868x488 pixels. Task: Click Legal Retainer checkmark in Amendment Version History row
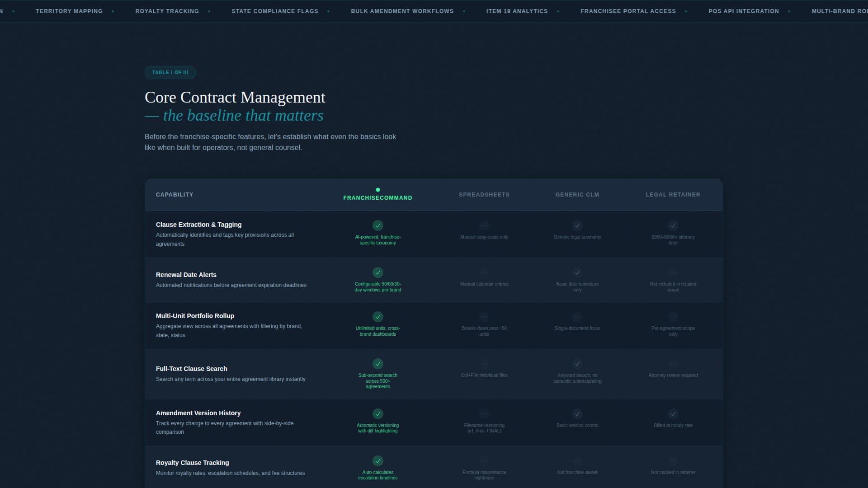673,413
